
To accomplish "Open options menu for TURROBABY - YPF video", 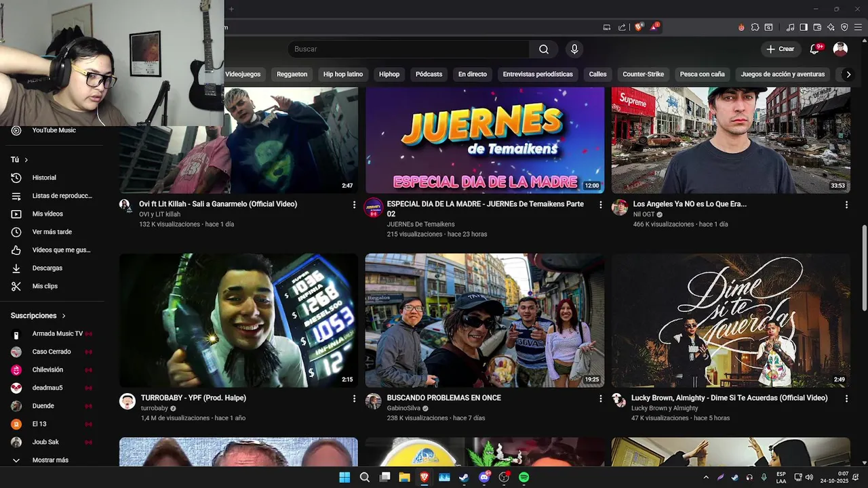I will 354,399.
